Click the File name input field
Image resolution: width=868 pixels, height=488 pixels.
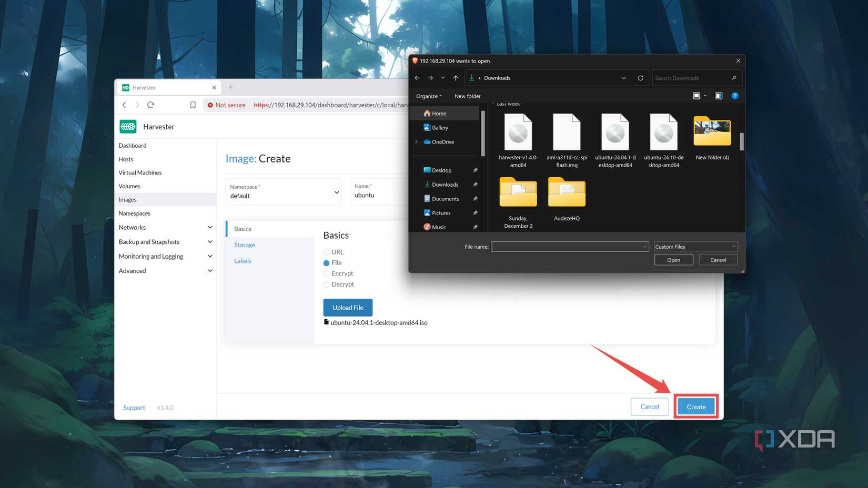coord(569,247)
